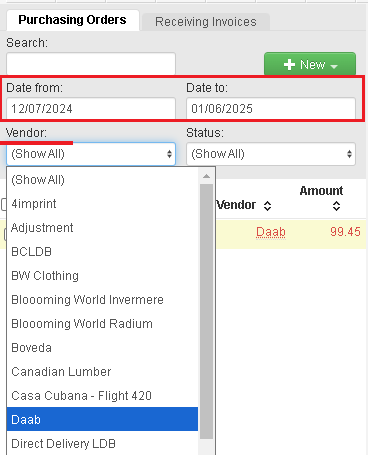Pick Direct Delivery LDB vendor

(x=102, y=444)
